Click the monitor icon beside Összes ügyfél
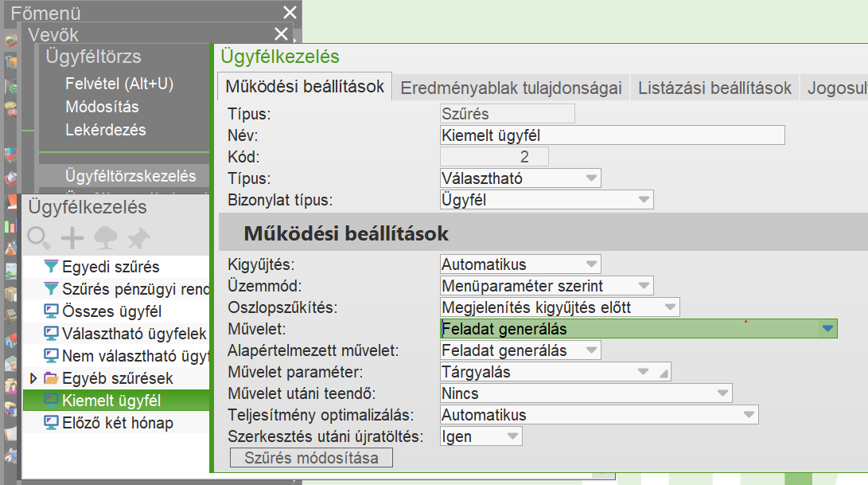Viewport: 868px width, 485px height. pos(52,311)
